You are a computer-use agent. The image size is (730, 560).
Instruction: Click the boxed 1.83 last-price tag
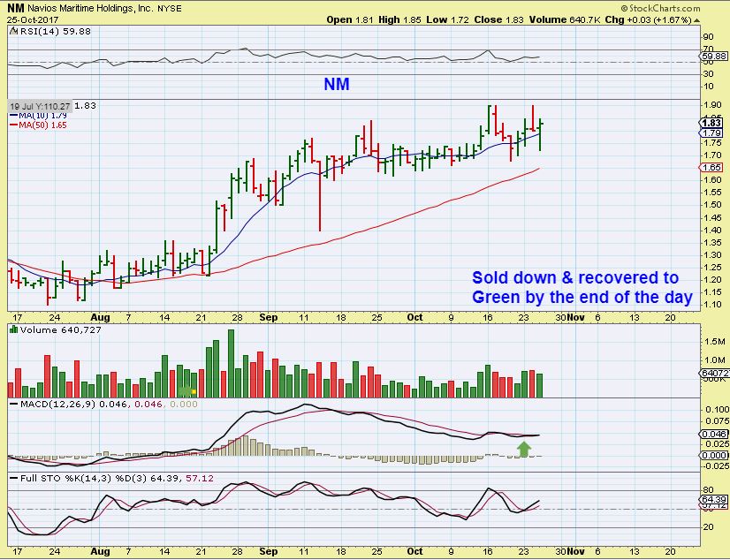tap(712, 123)
